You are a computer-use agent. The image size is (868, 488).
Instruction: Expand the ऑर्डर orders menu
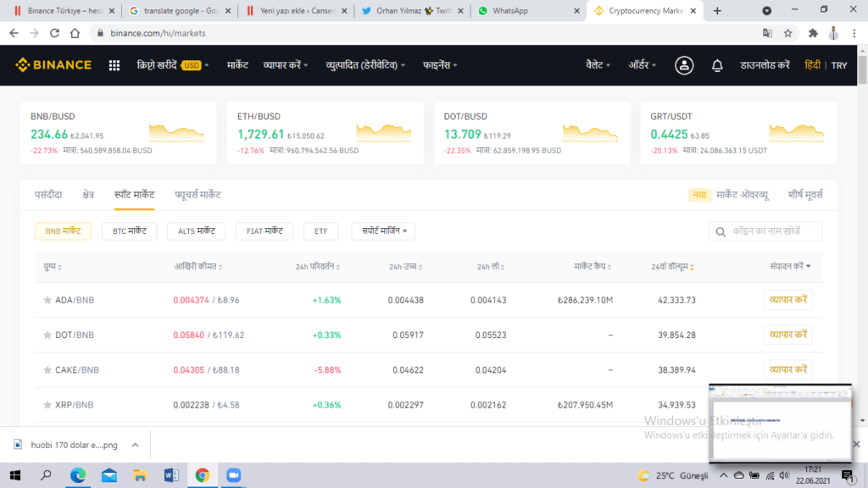tap(643, 65)
